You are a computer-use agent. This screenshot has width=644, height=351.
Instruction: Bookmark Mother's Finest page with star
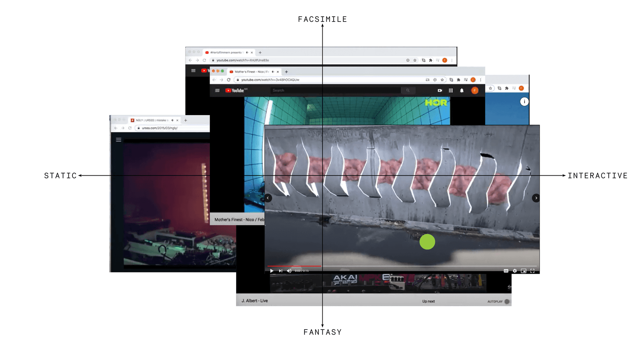coord(442,80)
